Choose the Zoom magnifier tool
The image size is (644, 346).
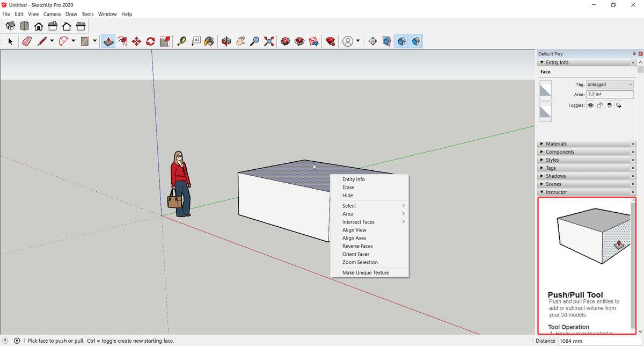click(255, 41)
